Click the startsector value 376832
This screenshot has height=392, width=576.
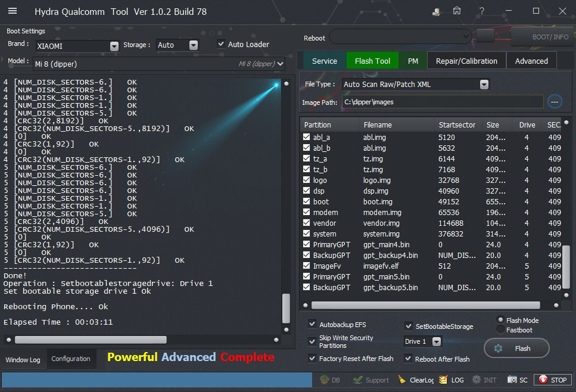[450, 234]
